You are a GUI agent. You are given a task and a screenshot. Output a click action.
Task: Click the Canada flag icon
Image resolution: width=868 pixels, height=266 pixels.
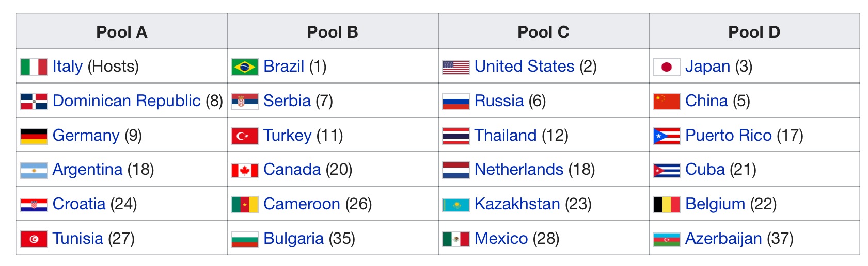click(x=245, y=170)
